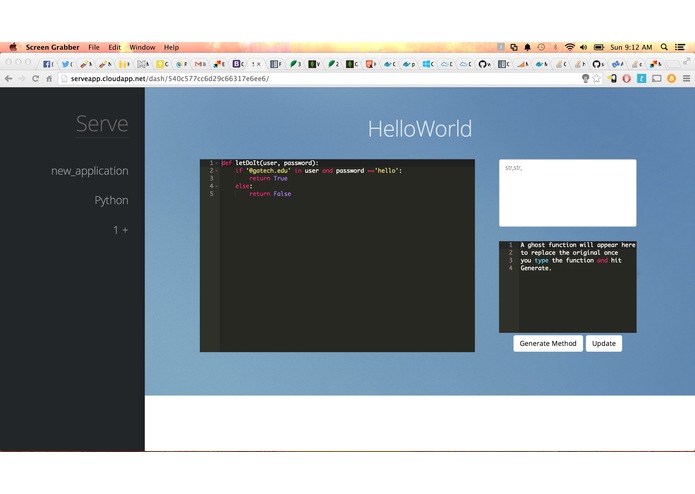Click the browser home icon
Image resolution: width=695 pixels, height=494 pixels.
[x=49, y=78]
